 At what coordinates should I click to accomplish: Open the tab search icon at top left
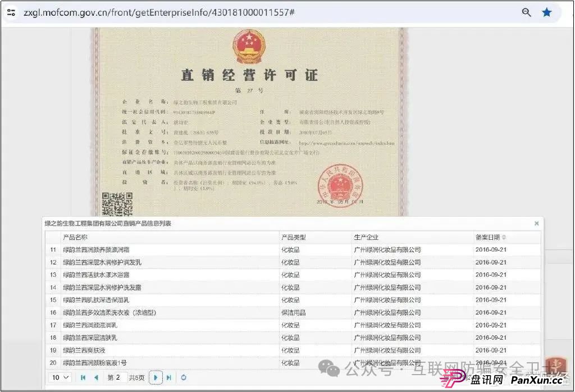pyautogui.click(x=11, y=11)
